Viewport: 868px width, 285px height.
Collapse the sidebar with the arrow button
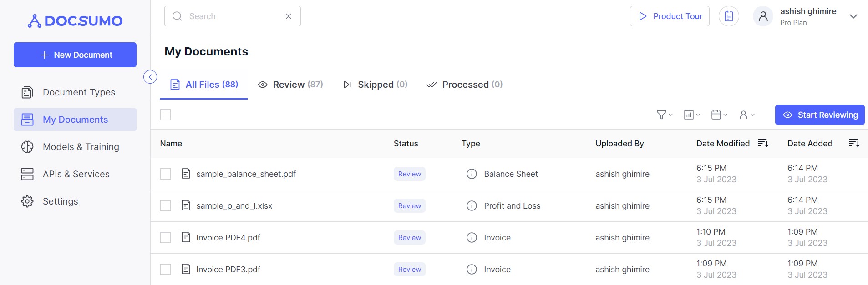coord(150,77)
